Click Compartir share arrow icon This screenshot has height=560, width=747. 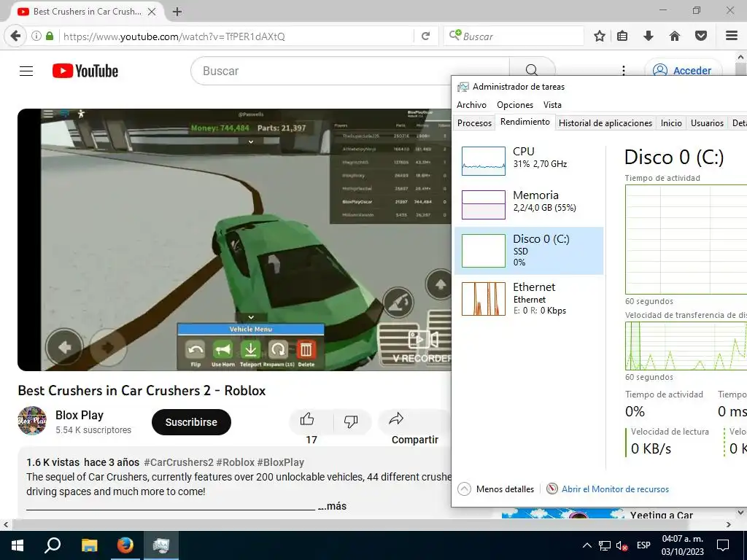click(396, 419)
